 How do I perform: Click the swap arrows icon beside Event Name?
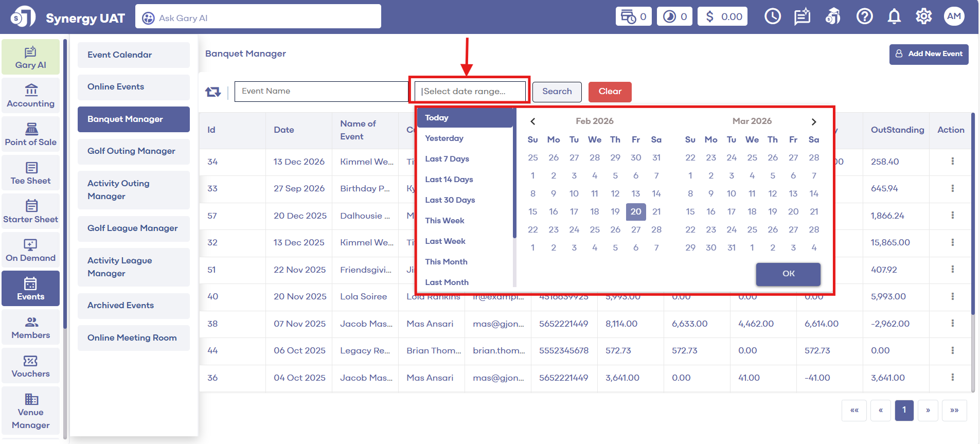[x=213, y=92]
